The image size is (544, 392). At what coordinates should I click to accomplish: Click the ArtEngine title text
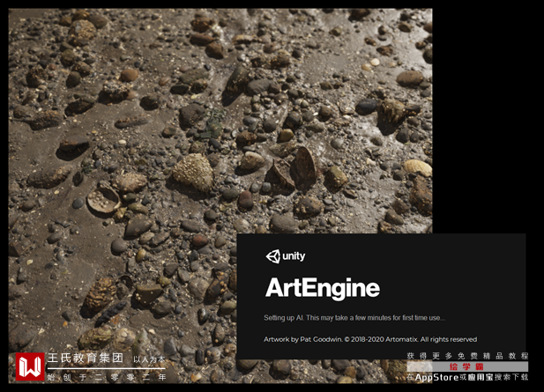click(323, 288)
